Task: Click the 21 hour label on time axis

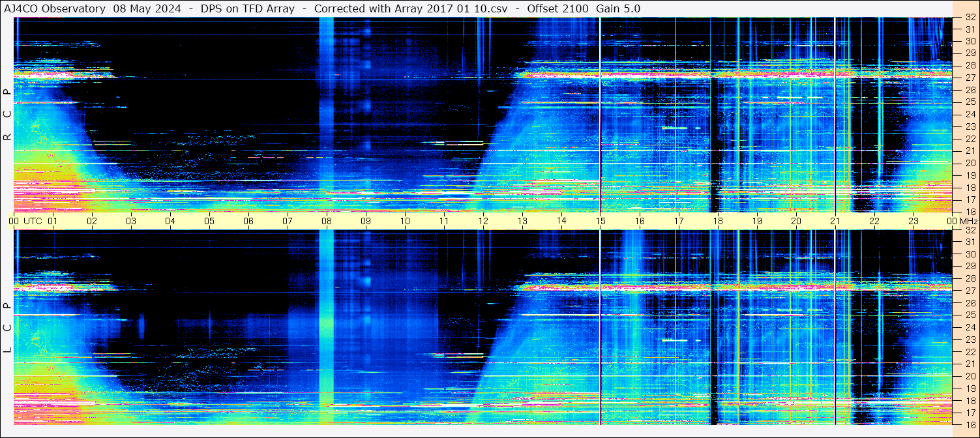Action: [835, 221]
